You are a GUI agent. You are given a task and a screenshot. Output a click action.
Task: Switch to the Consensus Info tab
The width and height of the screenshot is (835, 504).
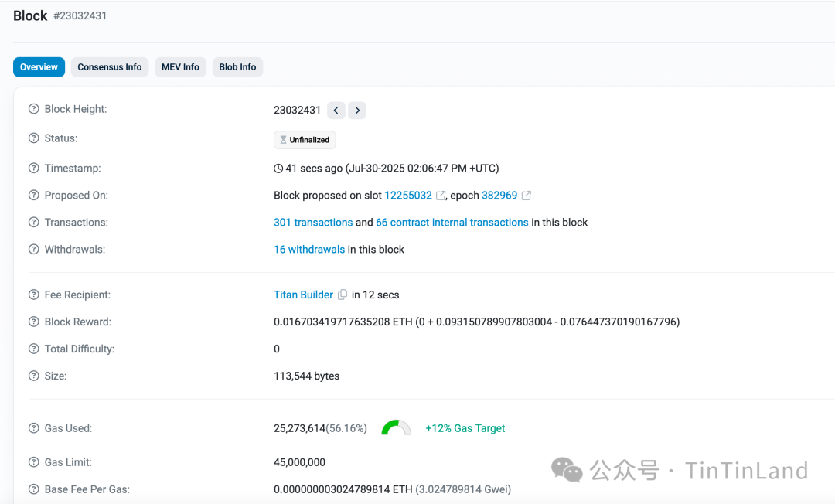(110, 67)
